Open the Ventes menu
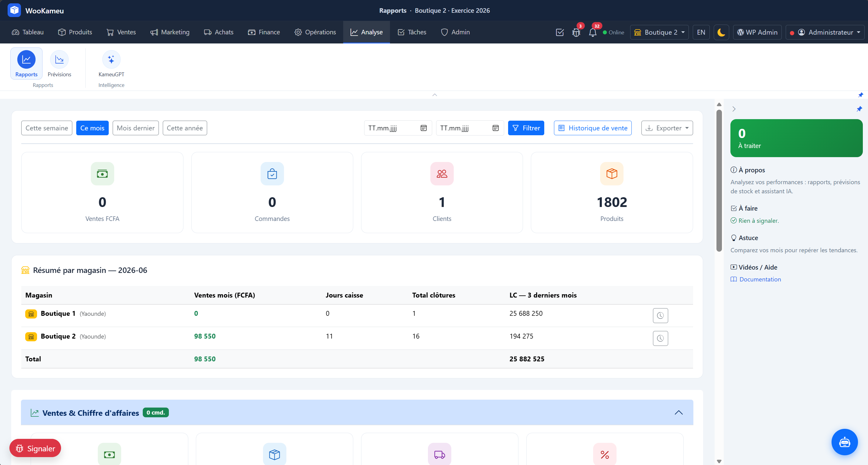The width and height of the screenshot is (868, 465). tap(121, 33)
